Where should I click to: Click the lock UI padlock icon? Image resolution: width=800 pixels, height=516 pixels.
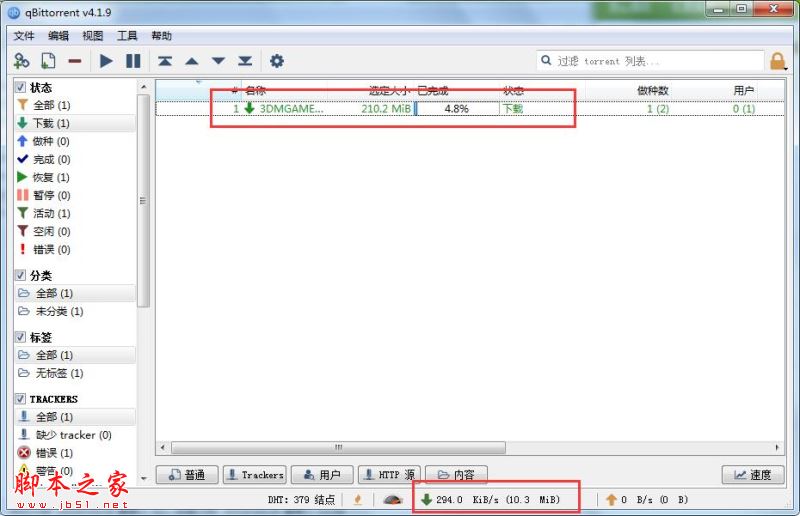click(x=778, y=61)
